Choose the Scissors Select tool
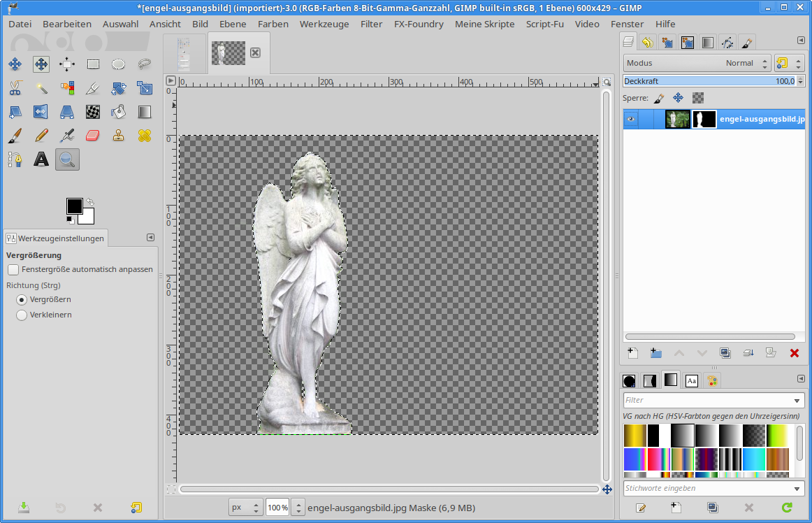 point(15,88)
